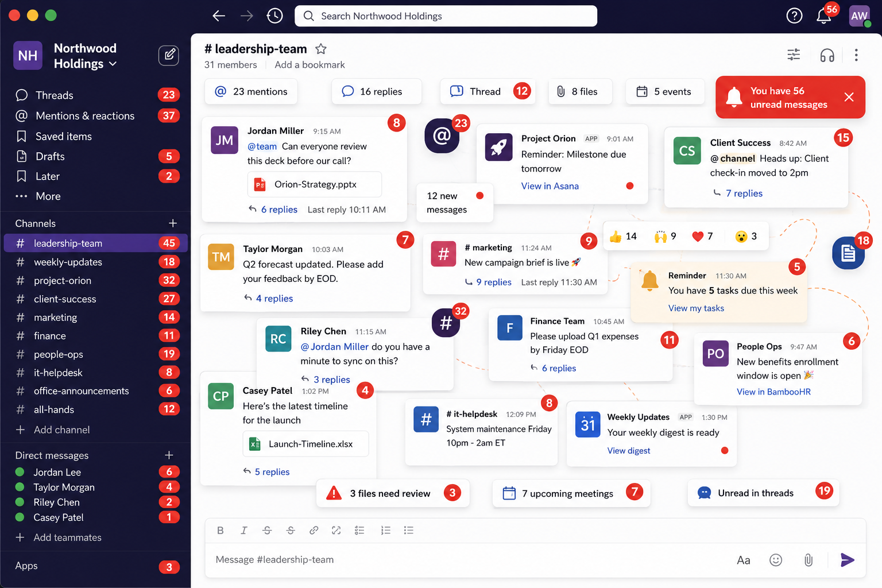Viewport: 882px width, 588px height.
Task: Click the thumbs up reaction 14
Action: [x=623, y=236]
